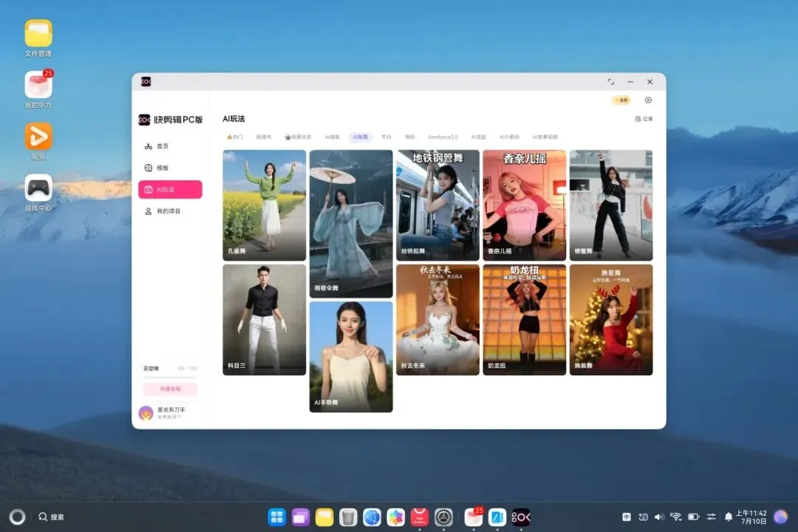Open the 文件管理 desktop icon
Viewport: 798px width, 532px height.
(38, 38)
